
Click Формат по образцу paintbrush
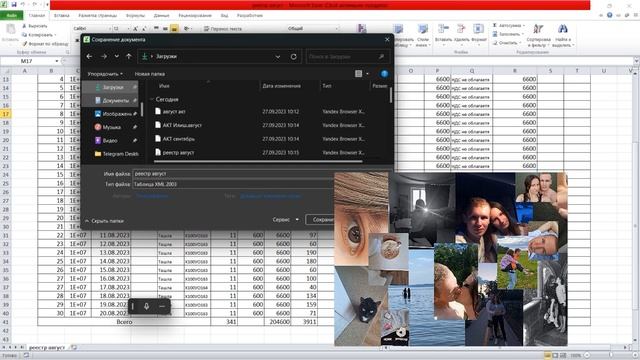pyautogui.click(x=45, y=43)
